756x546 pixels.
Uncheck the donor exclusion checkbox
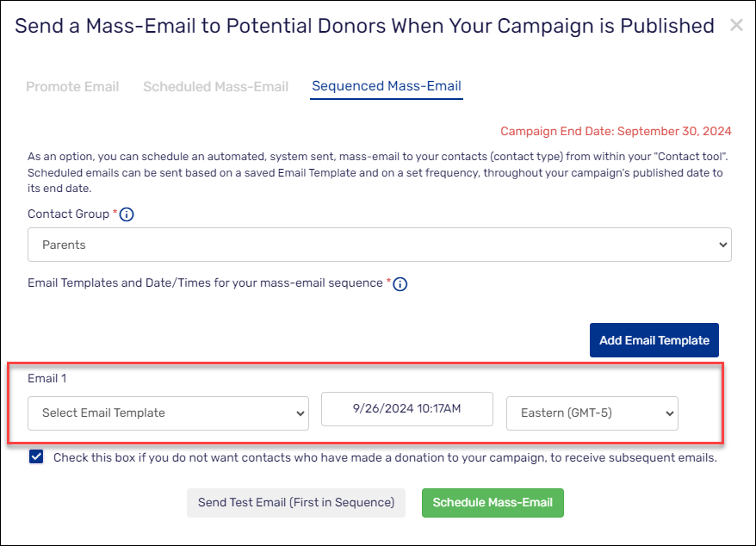tap(36, 457)
